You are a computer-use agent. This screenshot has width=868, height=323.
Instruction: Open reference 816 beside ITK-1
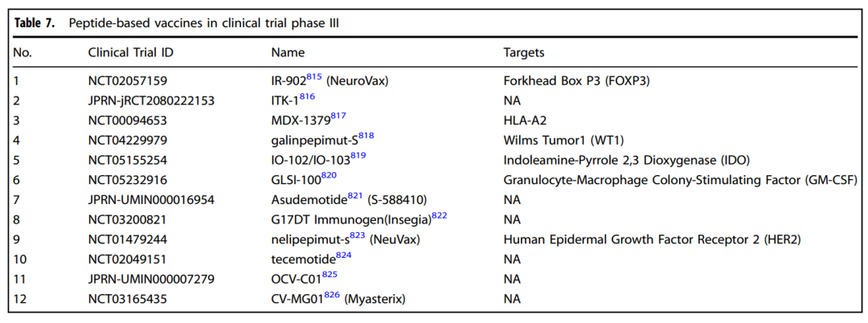[x=307, y=97]
